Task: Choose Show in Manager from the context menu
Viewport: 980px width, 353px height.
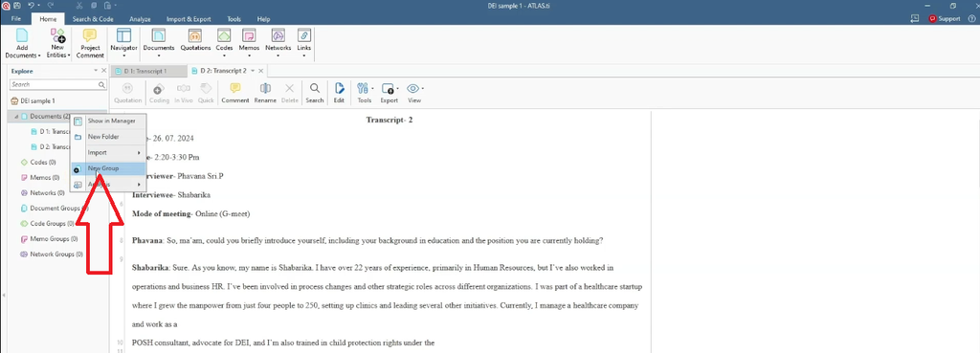Action: click(108, 121)
